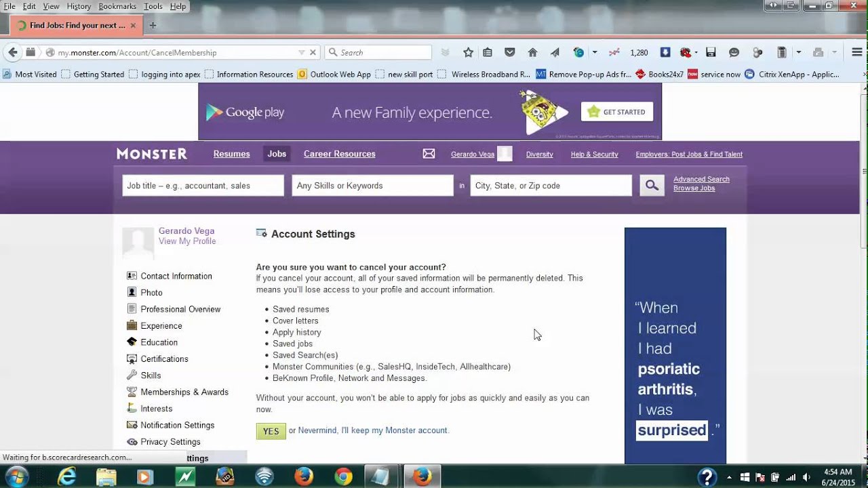The image size is (868, 488).
Task: Confirm account cancellation with YES button
Action: (x=271, y=431)
